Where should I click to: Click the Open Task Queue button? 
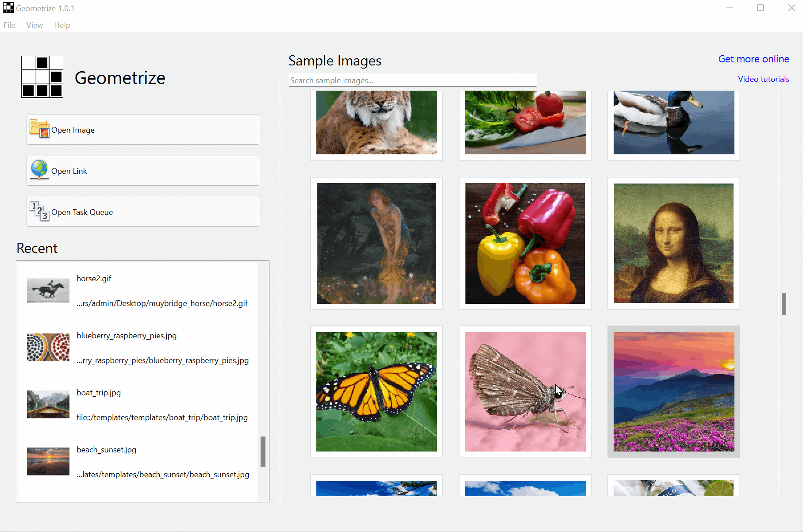coord(143,212)
